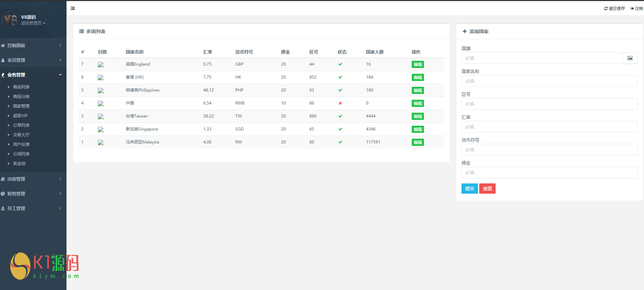The image size is (644, 290).
Task: Click the V8 logo avatar
Action: pos(10,19)
